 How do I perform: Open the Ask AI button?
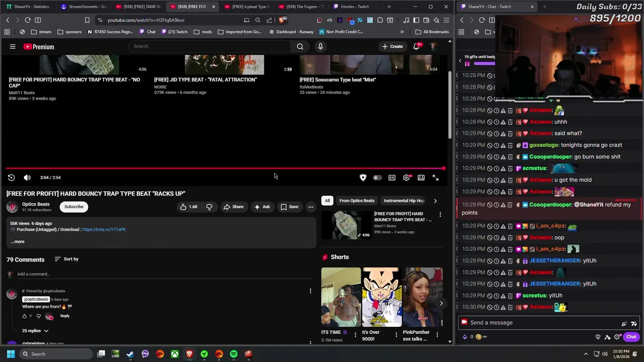[262, 207]
